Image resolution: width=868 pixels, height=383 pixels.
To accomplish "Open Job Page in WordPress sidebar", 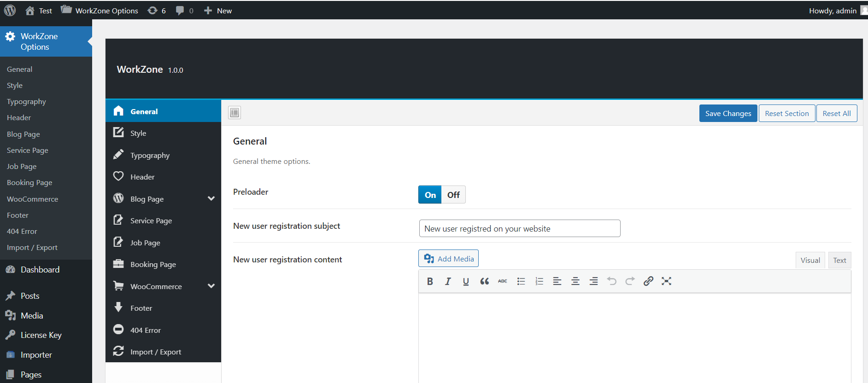I will point(22,167).
